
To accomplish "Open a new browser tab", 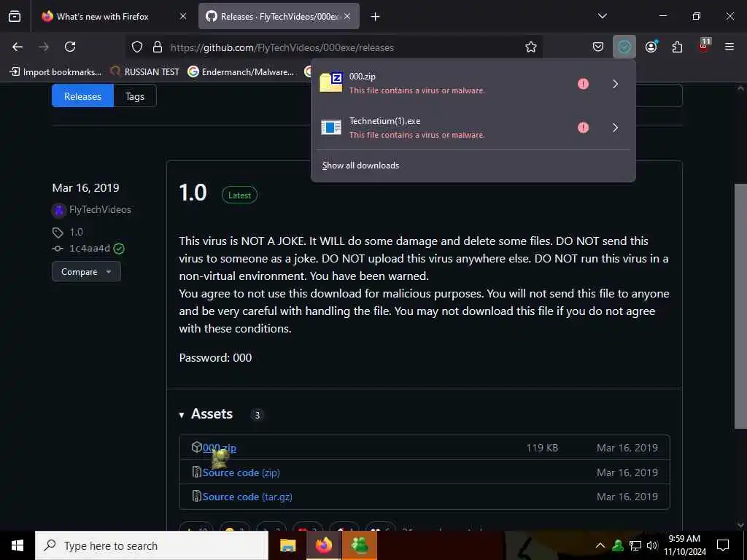I will (376, 17).
